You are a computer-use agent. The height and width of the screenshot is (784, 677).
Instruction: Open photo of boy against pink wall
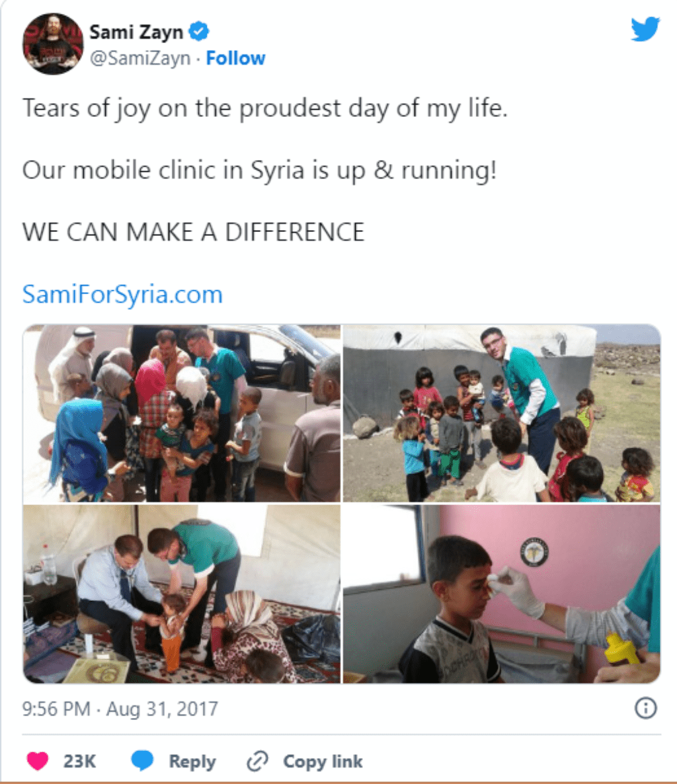[x=502, y=594]
